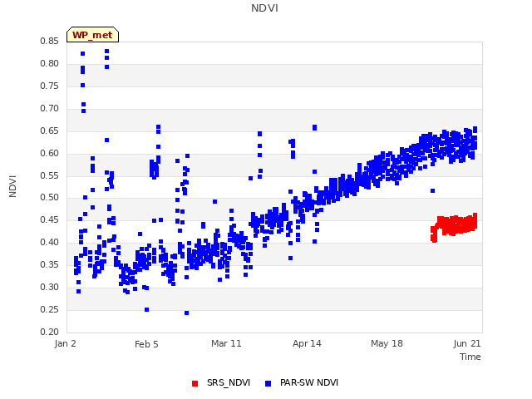Click the 0.55 y-axis tick label
Viewport: 532px width, 399px height.
(49, 175)
